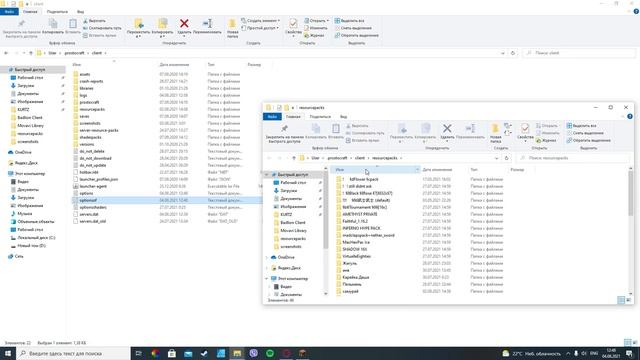Switch resourcepacks window to large icons view
The height and width of the screenshot is (360, 640).
tap(629, 300)
